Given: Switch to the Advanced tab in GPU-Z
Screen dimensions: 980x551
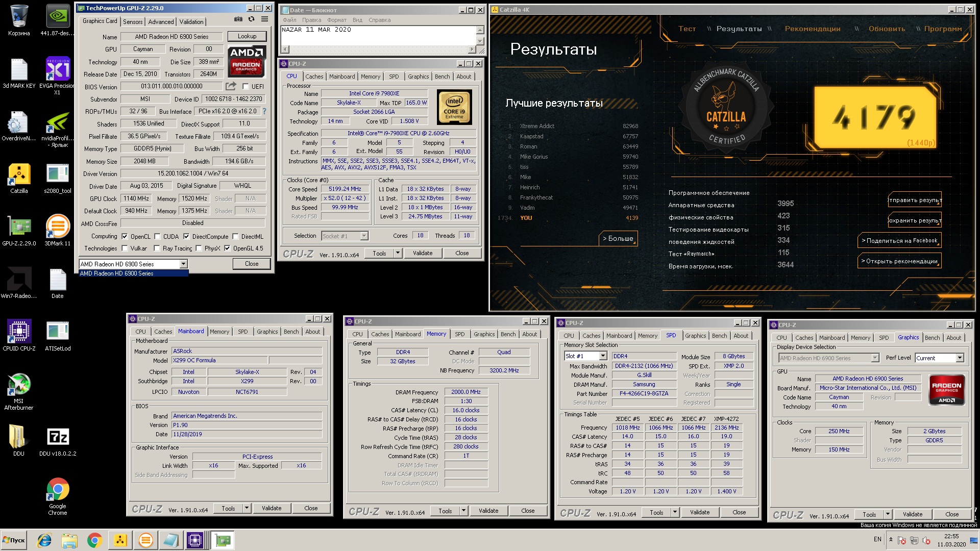Looking at the screenshot, I should point(161,21).
